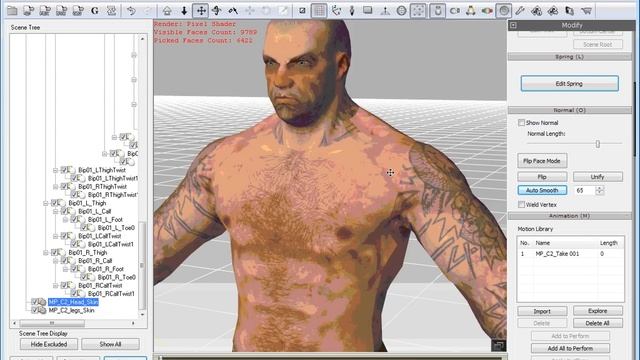Select the Scale tool icon

(233, 11)
